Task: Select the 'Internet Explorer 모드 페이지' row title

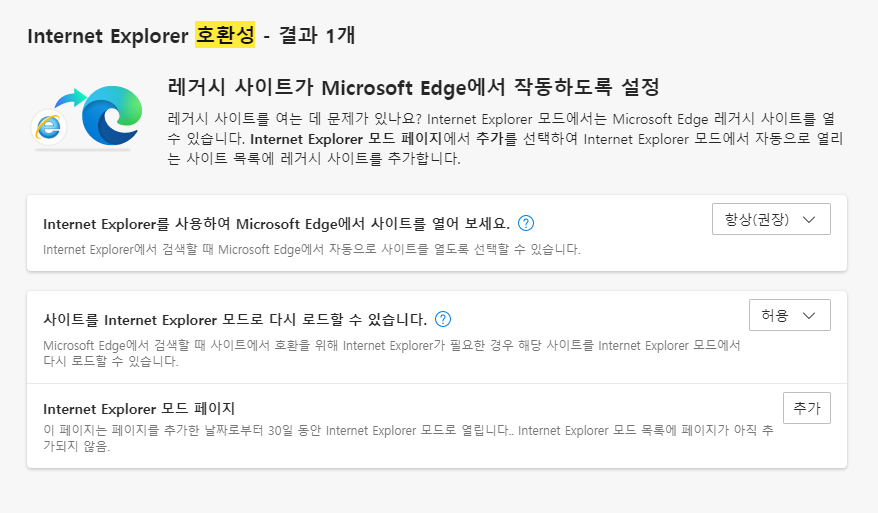Action: click(139, 409)
